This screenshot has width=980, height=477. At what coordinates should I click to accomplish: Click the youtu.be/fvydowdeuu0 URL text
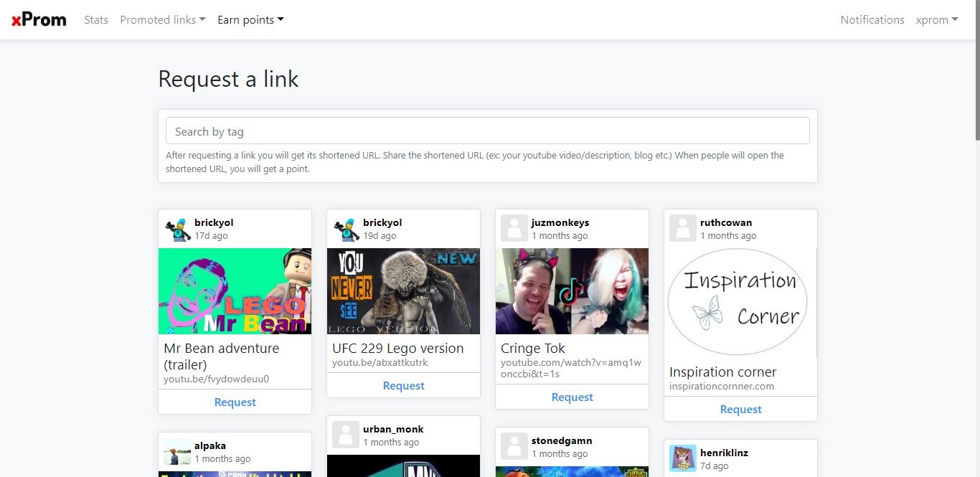point(217,379)
